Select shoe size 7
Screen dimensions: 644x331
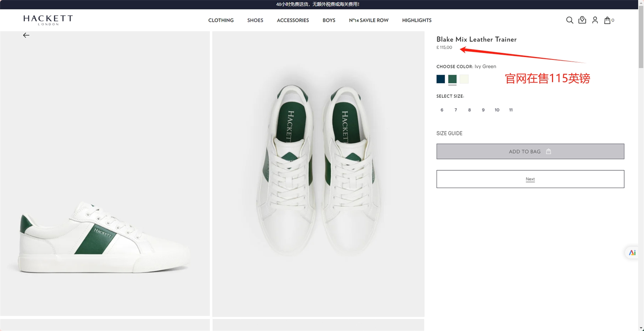(456, 110)
